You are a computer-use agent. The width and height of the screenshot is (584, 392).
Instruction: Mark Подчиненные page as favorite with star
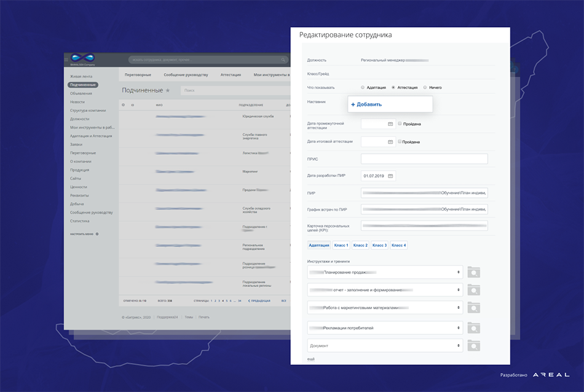coord(168,90)
